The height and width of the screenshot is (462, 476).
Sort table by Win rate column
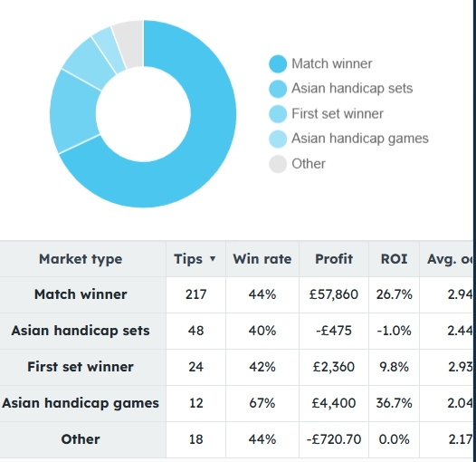(x=262, y=259)
